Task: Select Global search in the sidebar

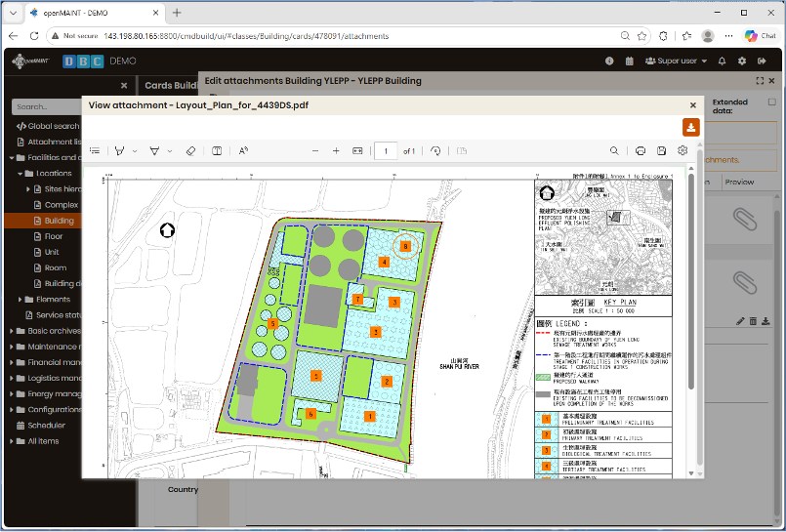Action: tap(48, 126)
